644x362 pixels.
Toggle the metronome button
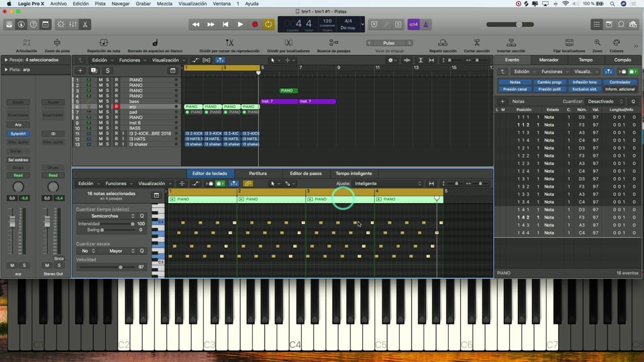pyautogui.click(x=425, y=25)
